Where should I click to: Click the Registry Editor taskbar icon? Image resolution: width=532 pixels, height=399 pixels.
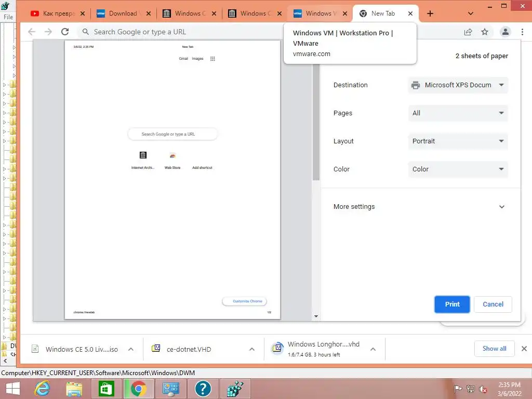coord(235,389)
